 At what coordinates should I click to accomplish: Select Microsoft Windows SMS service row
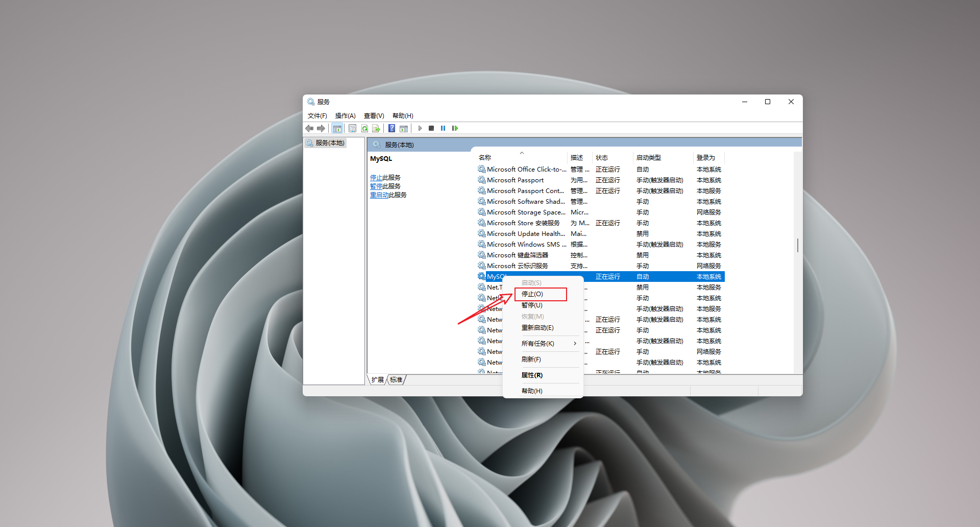600,244
